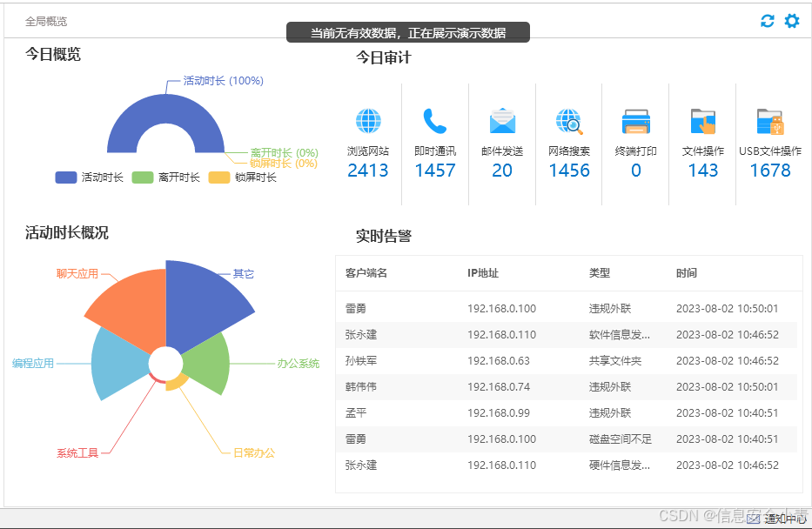Click the 办公系统 chart label
The height and width of the screenshot is (529, 812).
(x=299, y=364)
